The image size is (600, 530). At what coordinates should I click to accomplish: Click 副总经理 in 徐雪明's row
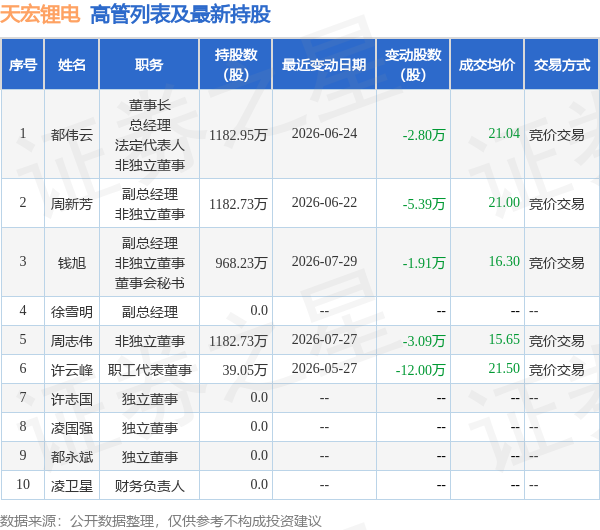[150, 311]
